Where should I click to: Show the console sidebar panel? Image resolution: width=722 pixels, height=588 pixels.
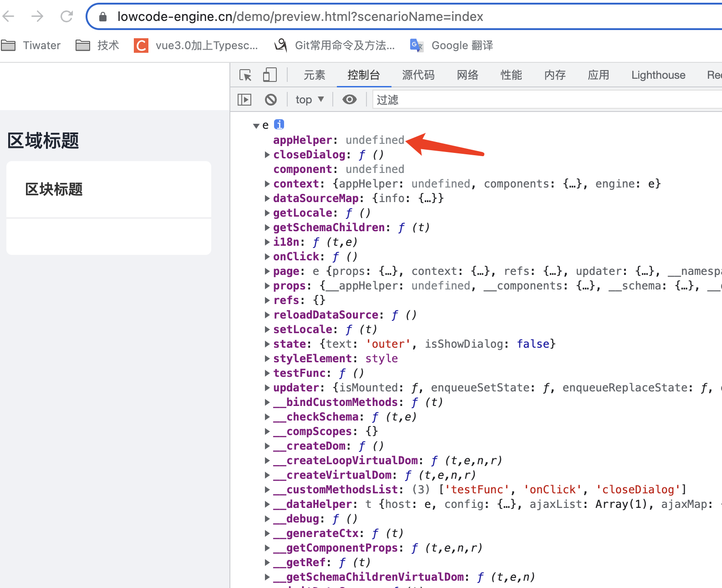244,100
